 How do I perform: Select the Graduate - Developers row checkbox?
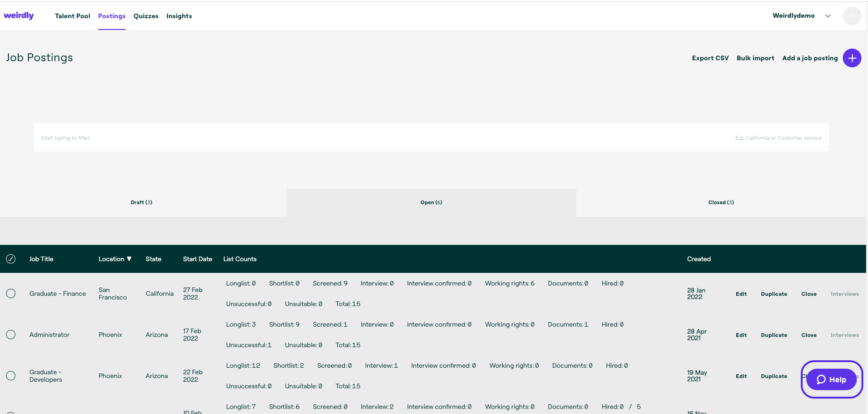tap(11, 376)
